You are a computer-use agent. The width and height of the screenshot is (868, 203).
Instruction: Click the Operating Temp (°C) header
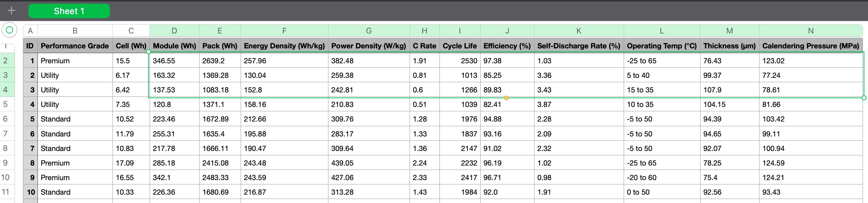(x=662, y=46)
